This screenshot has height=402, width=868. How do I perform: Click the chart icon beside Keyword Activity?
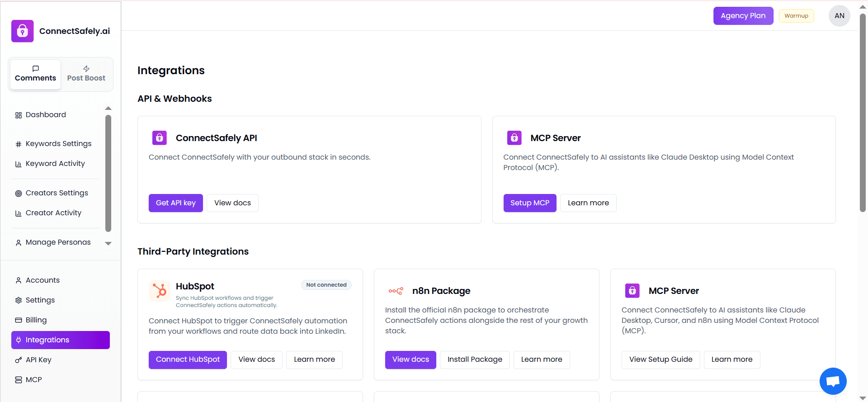(19, 164)
